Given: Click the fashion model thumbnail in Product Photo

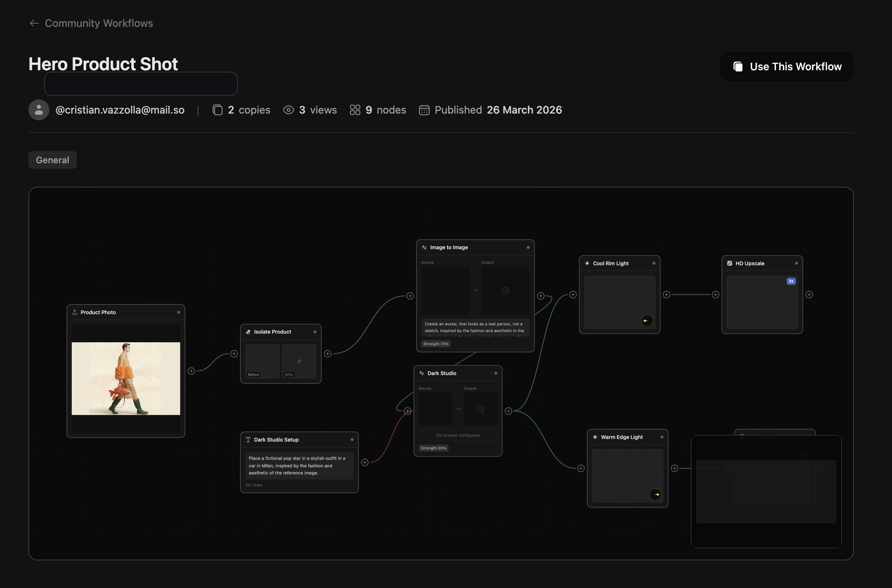Looking at the screenshot, I should 126,378.
